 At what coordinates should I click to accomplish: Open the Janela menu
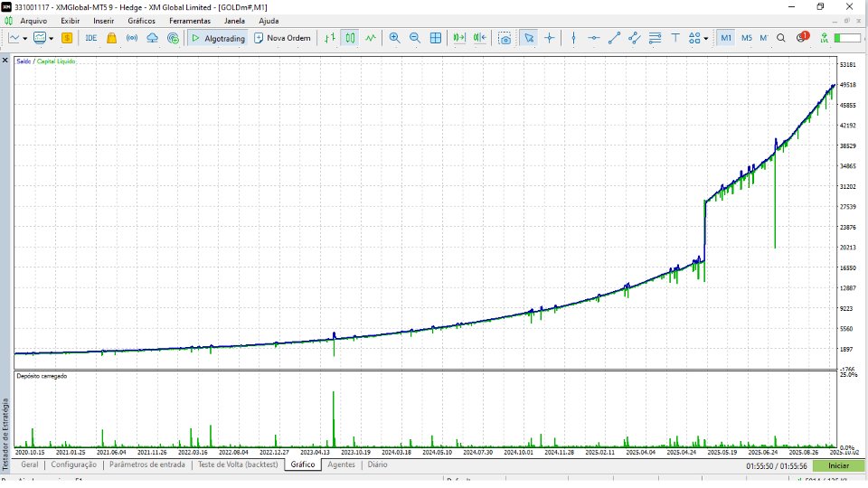(234, 21)
